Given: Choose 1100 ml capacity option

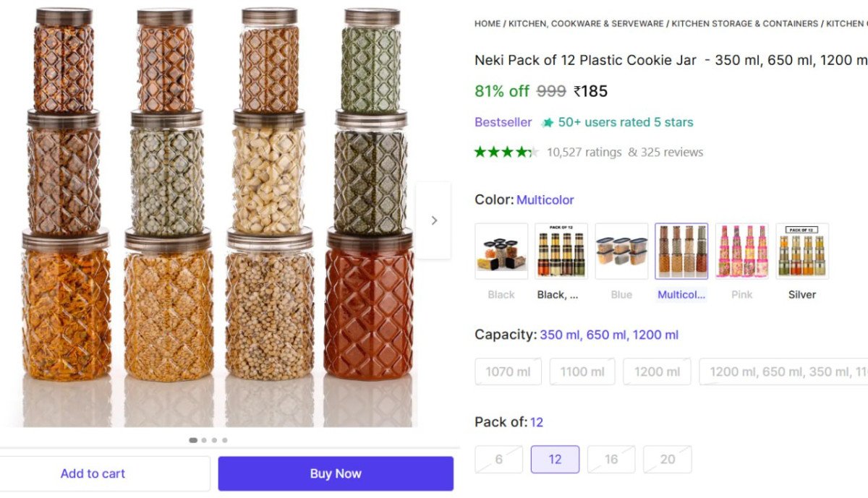Looking at the screenshot, I should tap(582, 372).
